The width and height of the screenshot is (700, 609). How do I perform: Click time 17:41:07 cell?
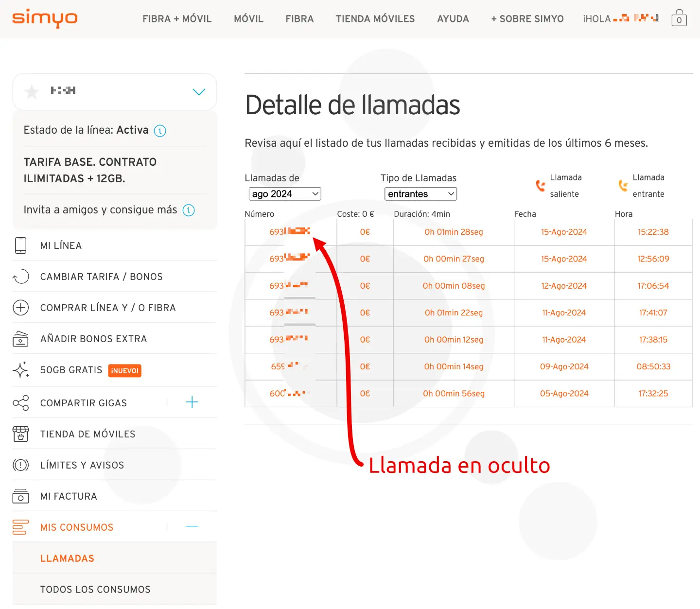[653, 313]
